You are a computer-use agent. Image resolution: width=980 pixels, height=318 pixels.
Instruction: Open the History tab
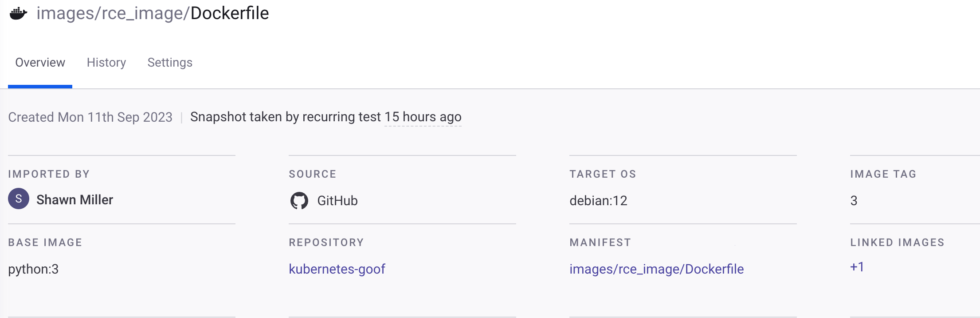(x=106, y=63)
